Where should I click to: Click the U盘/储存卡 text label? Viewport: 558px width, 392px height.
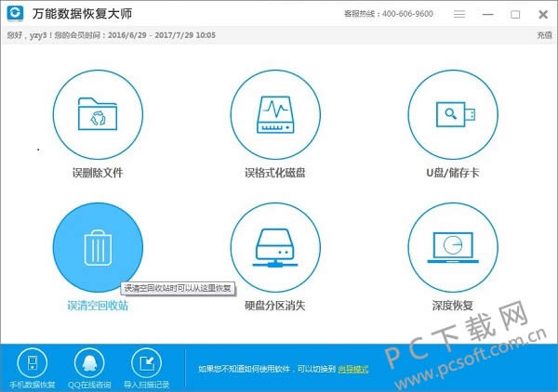pyautogui.click(x=453, y=173)
